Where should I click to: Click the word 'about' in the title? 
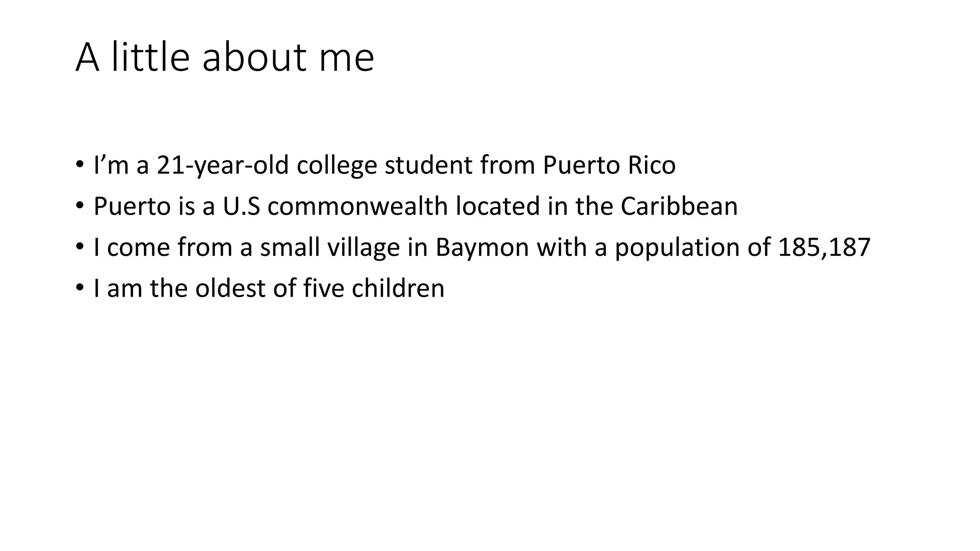pyautogui.click(x=254, y=57)
